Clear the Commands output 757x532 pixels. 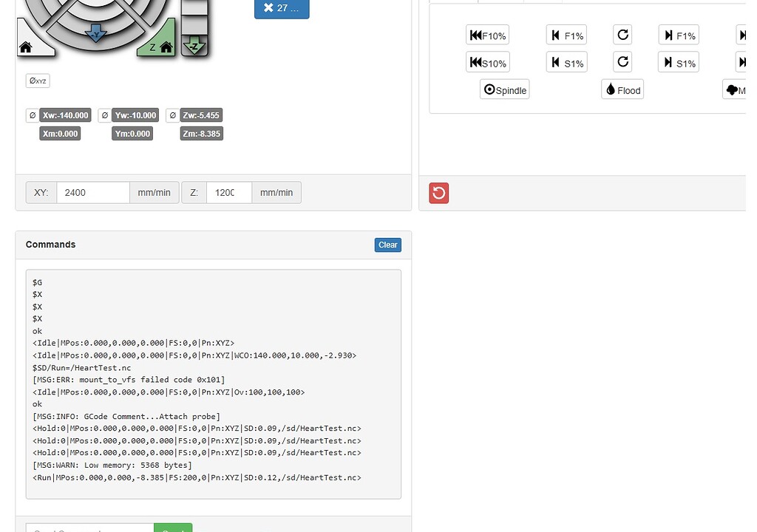[x=387, y=245]
